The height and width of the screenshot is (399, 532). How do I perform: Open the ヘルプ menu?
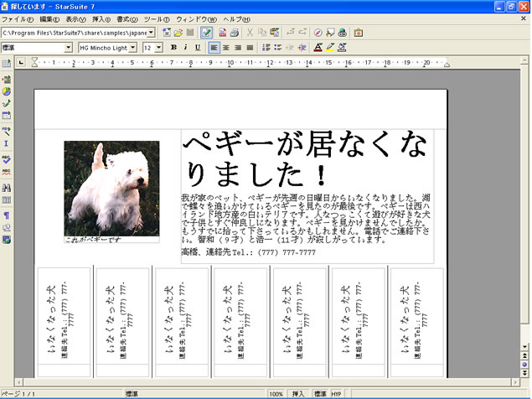(x=237, y=19)
